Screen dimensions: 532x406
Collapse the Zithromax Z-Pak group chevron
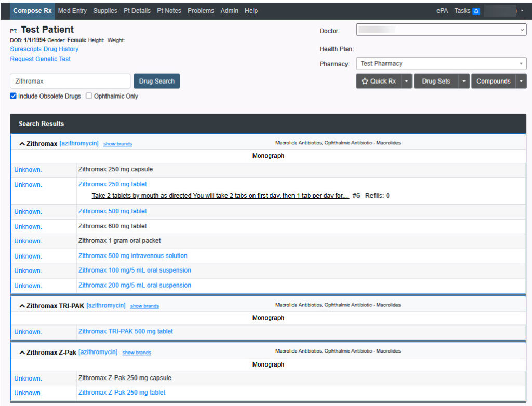click(22, 353)
